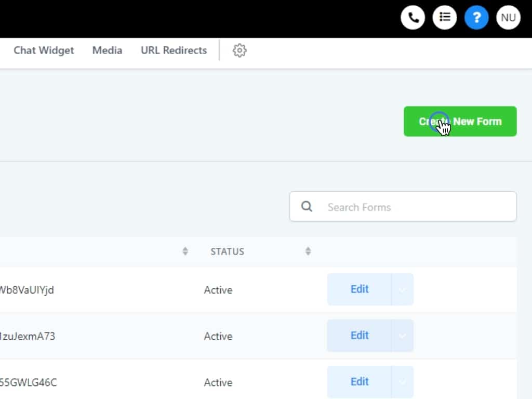Edit the form ending in 55GWLG46C
532x399 pixels.
(359, 382)
